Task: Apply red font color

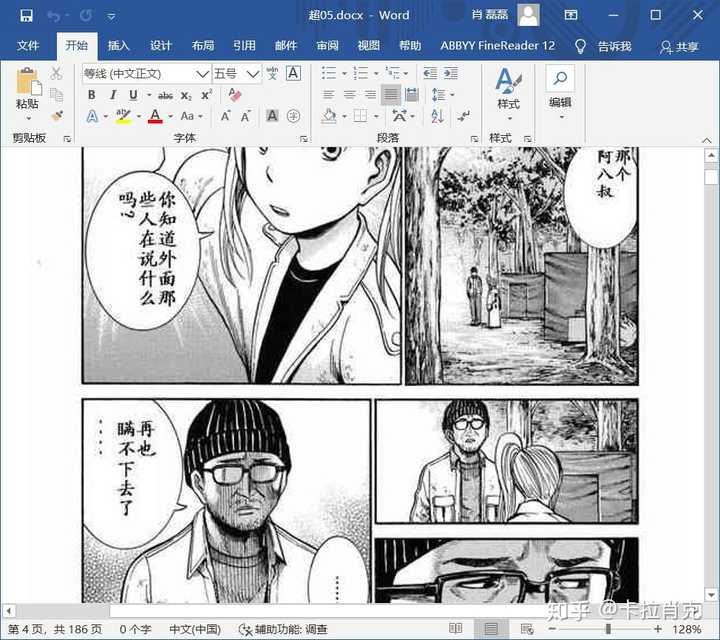Action: [x=155, y=116]
